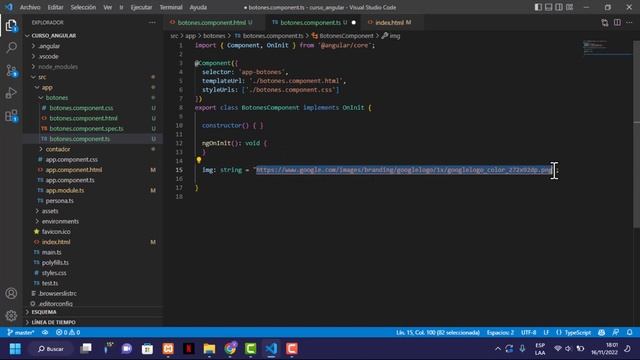
Task: Open the customize layout icon
Action: point(569,7)
